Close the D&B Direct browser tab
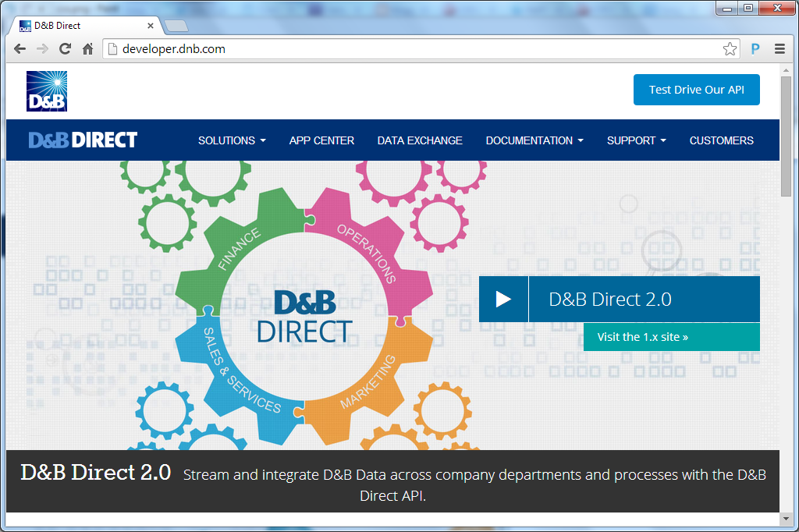The image size is (799, 532). (x=151, y=26)
